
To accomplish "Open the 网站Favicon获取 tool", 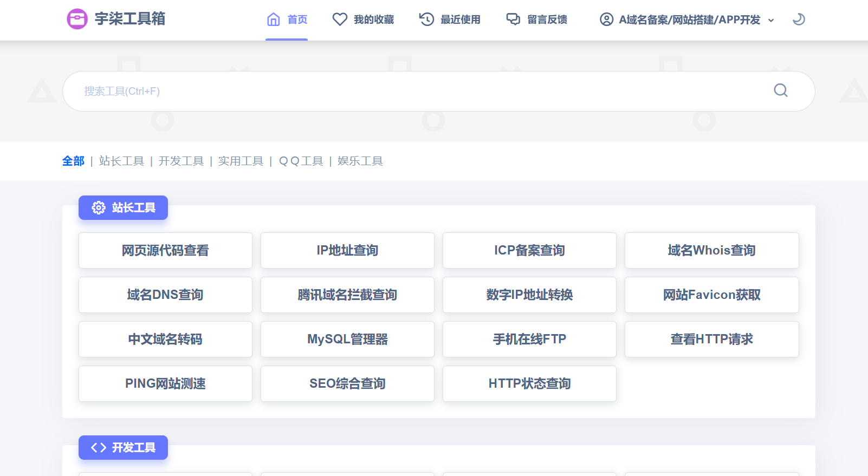I will click(x=712, y=295).
